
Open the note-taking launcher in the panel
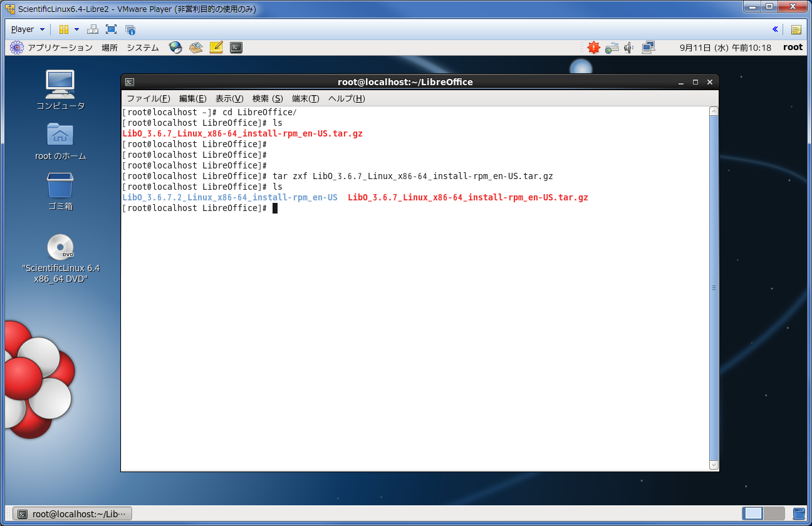tap(216, 48)
